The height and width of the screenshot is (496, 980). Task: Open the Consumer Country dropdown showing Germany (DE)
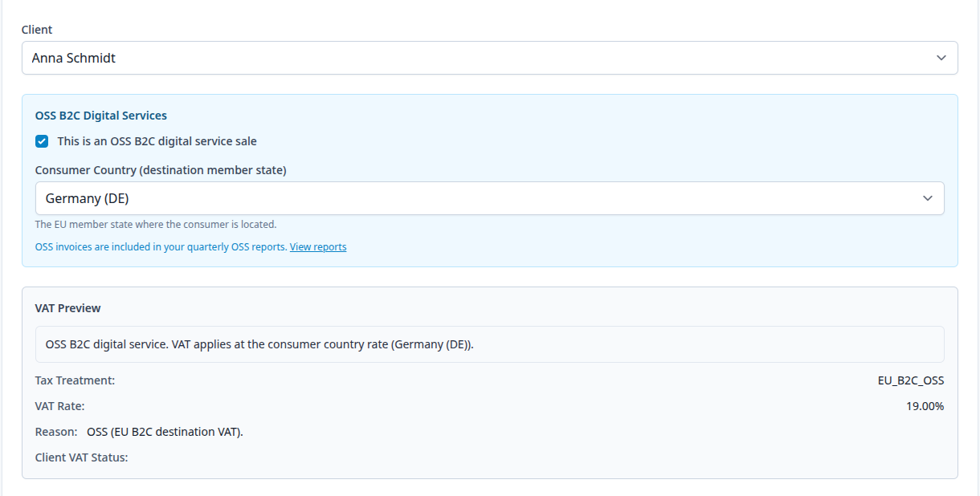[489, 198]
